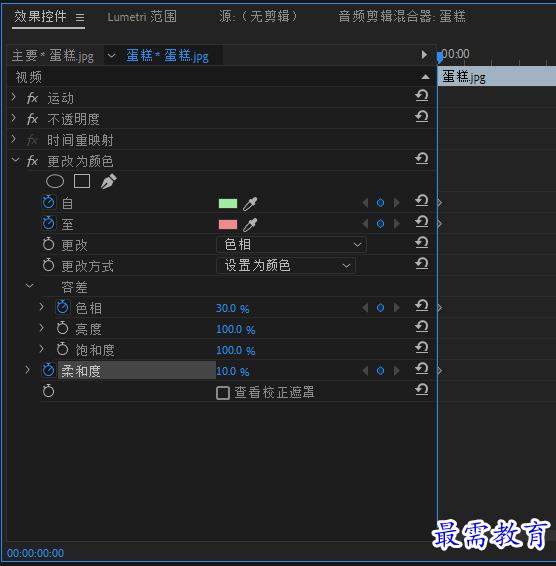The height and width of the screenshot is (566, 556).
Task: Enable 查看校正遮罩 checkbox
Action: [x=223, y=393]
